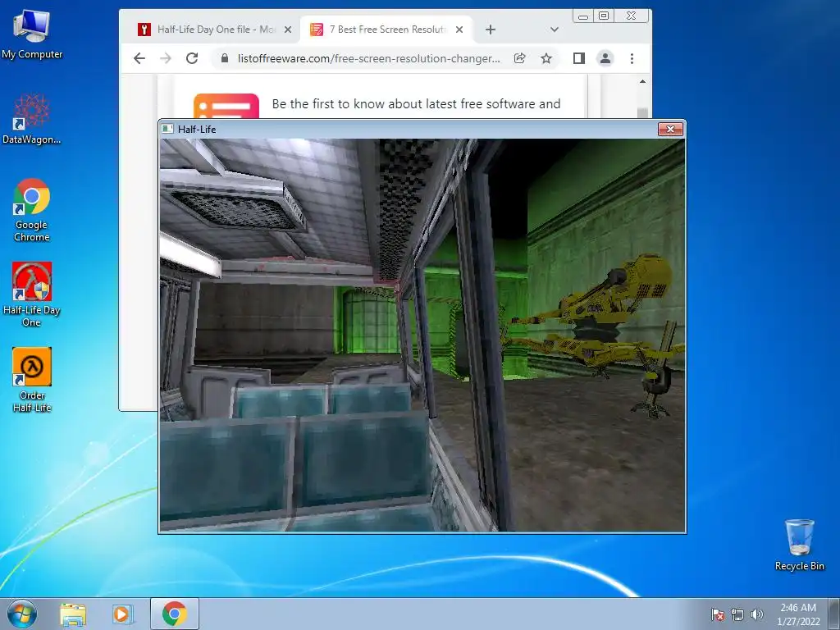
Task: Click the orange newsletter icon on the webpage
Action: click(x=226, y=106)
